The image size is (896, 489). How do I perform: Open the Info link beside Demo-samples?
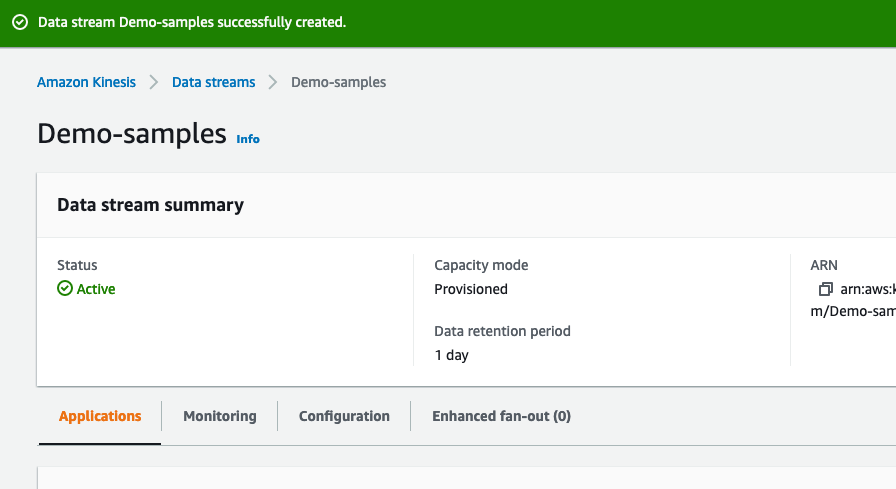click(x=248, y=139)
